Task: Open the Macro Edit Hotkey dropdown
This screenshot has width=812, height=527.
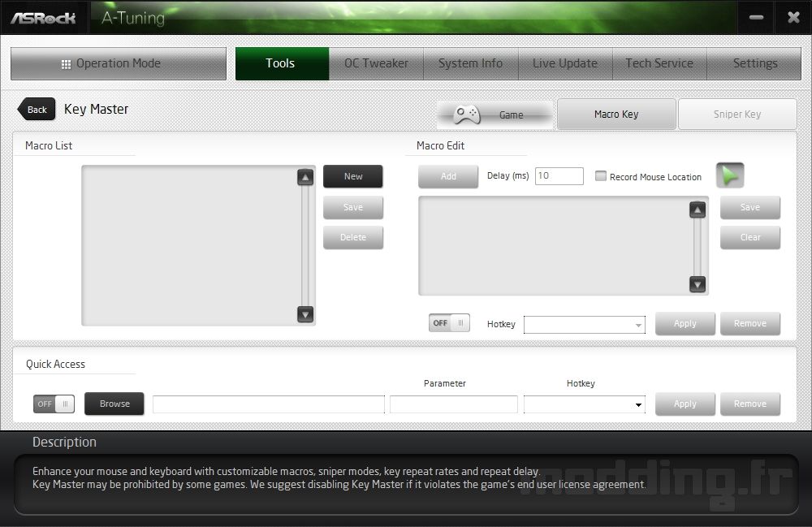Action: click(x=584, y=325)
